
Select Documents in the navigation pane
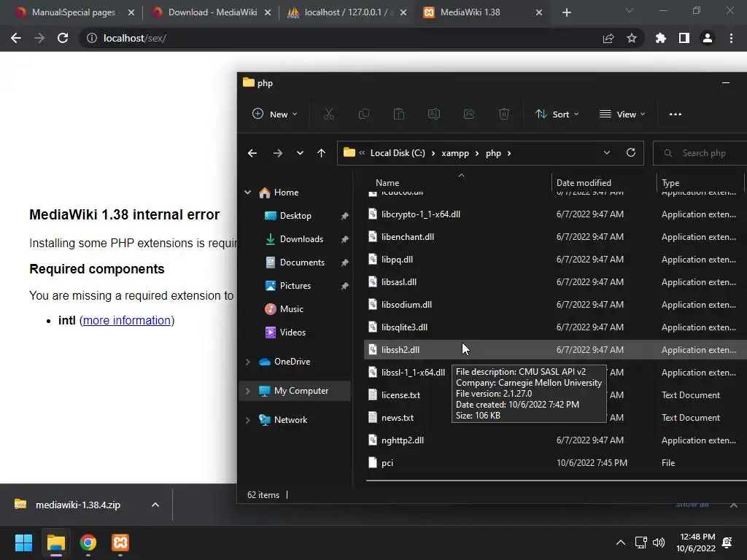302,262
